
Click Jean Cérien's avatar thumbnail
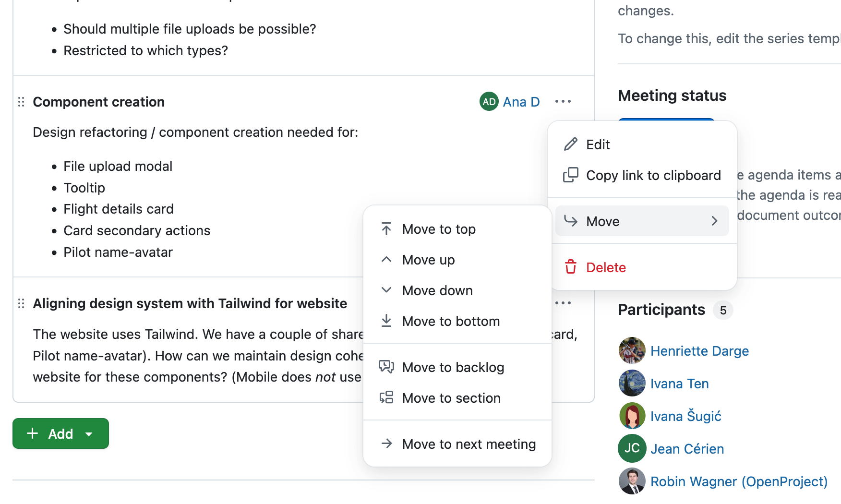coord(632,448)
